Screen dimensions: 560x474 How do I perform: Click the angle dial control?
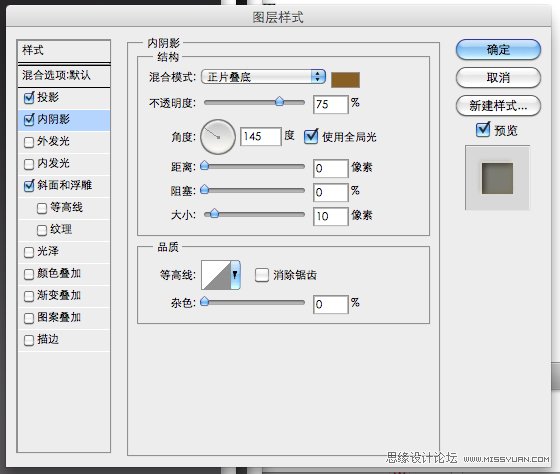click(218, 137)
